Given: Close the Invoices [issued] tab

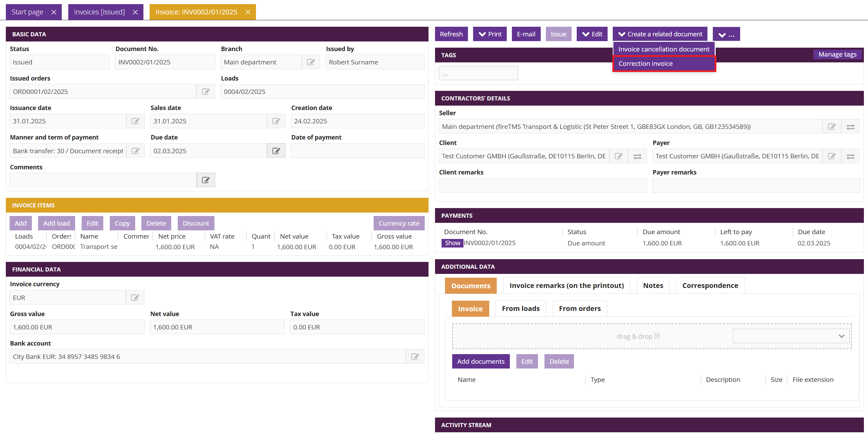Looking at the screenshot, I should click(x=136, y=12).
